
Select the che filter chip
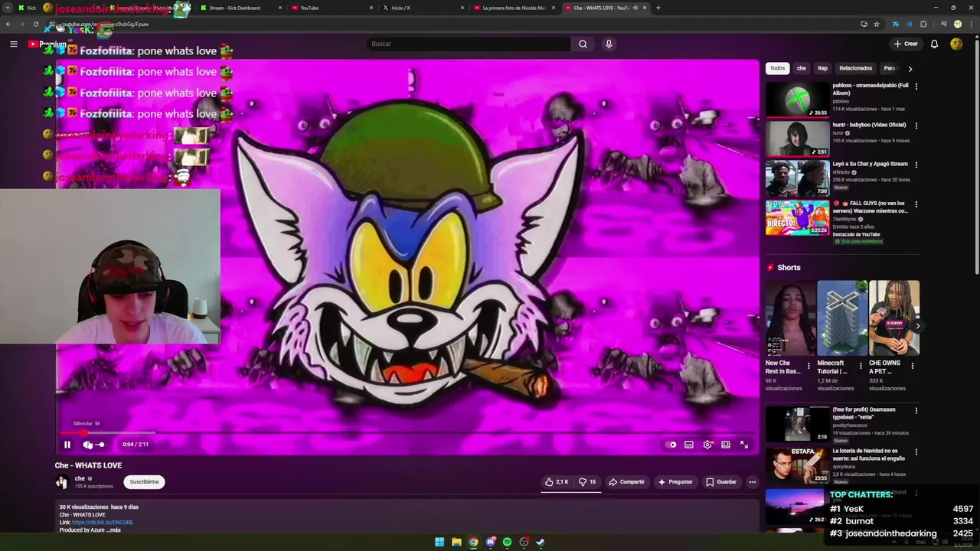[802, 68]
